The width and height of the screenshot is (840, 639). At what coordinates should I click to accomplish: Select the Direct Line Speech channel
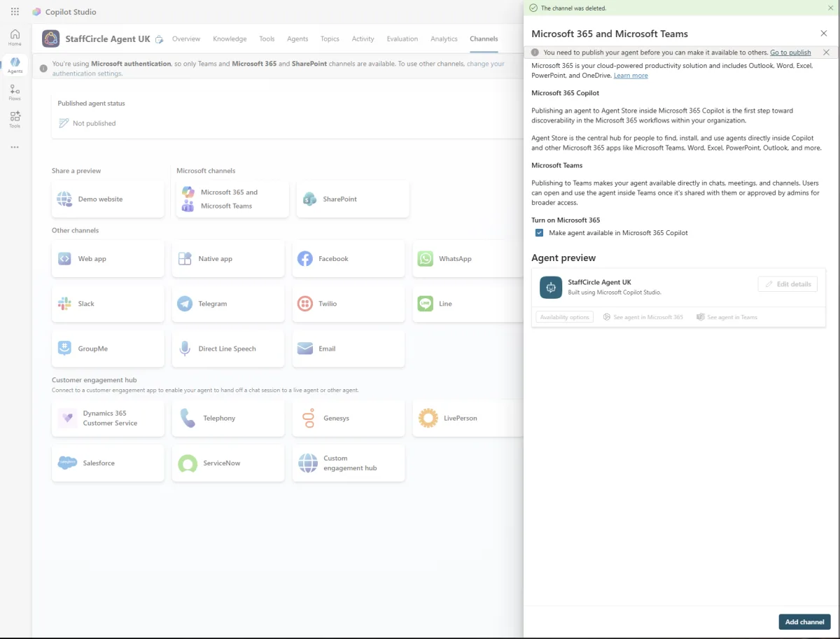coord(228,349)
